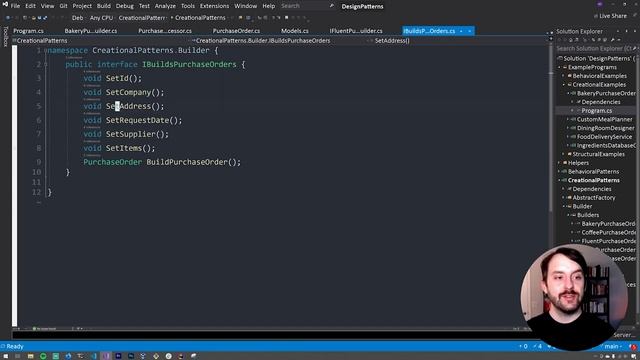Viewport: 640px width, 360px height.
Task: Collapse the CreationalExamples folder
Action: [564, 85]
